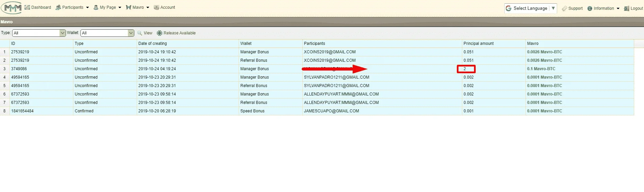
Task: Open the Select Language dropdown
Action: click(531, 8)
